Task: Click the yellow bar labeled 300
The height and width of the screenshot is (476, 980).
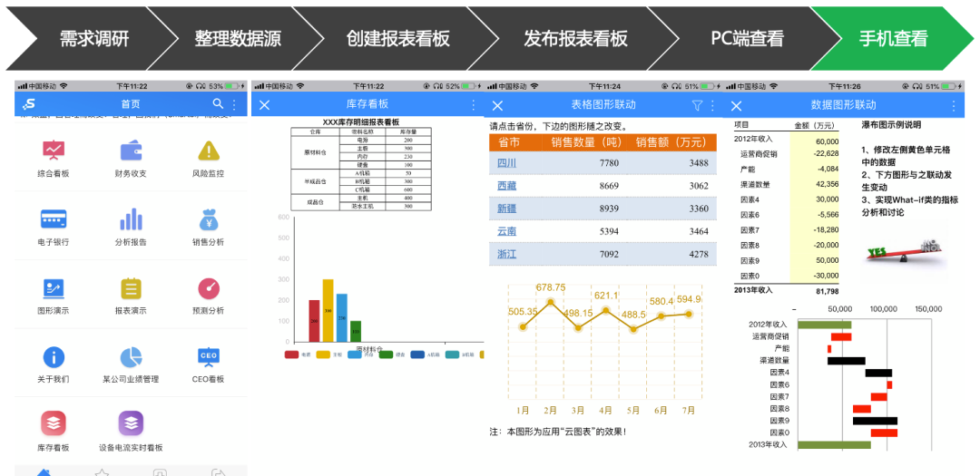Action: tap(328, 310)
